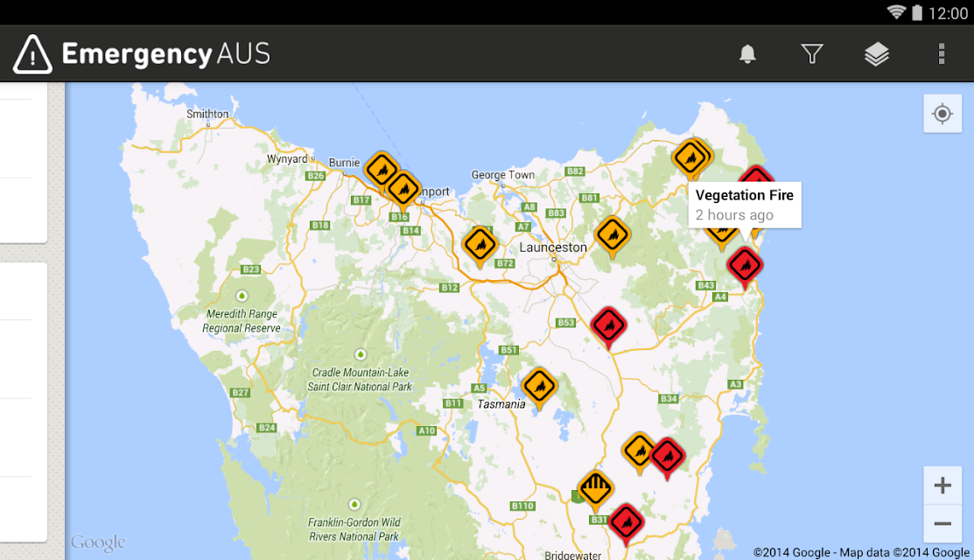Tap the EmergencyAUS warning logo
This screenshot has width=974, height=560.
32,54
